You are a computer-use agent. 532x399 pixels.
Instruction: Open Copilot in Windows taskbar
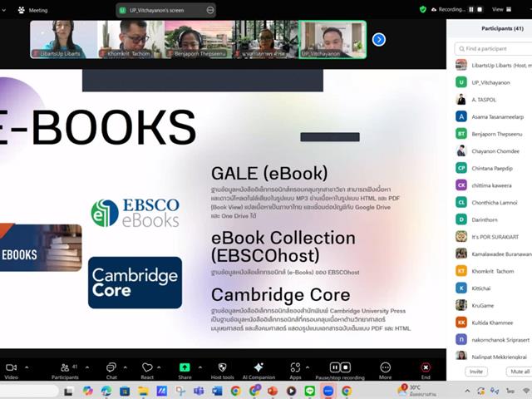(88, 391)
